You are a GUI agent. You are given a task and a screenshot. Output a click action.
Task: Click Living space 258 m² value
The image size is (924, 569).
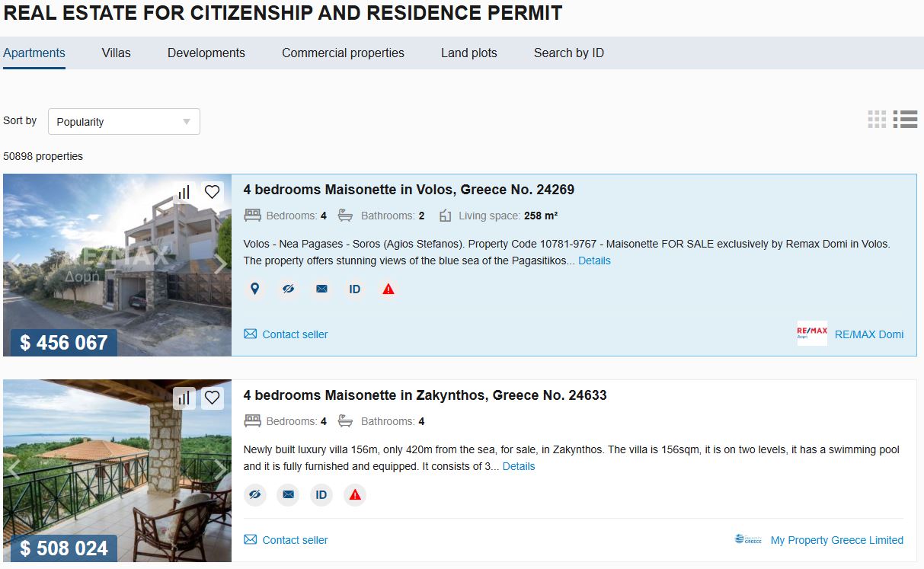pos(541,216)
